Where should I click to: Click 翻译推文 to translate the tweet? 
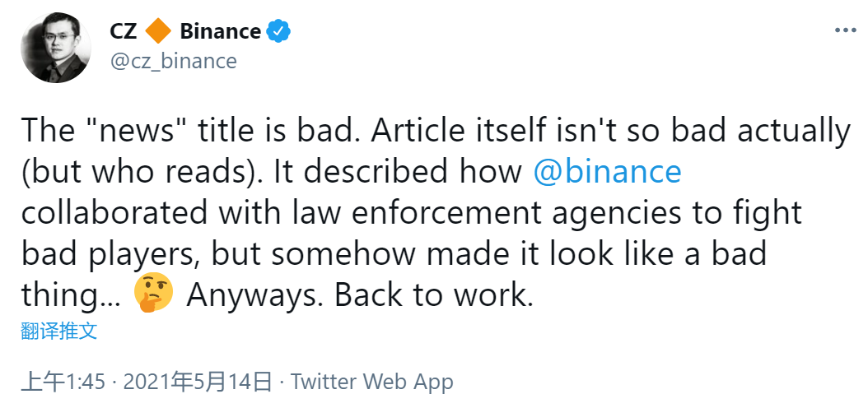pos(59,331)
